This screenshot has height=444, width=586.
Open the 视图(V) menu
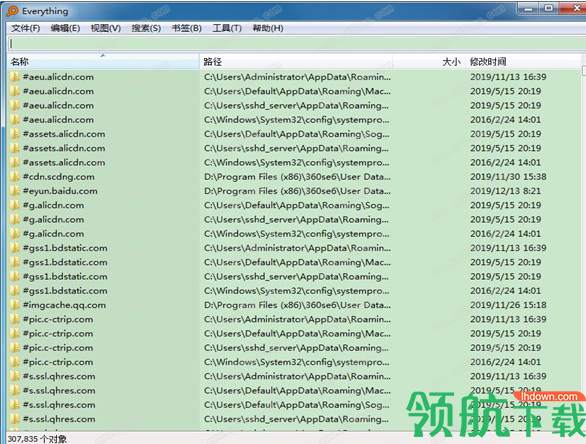point(106,28)
